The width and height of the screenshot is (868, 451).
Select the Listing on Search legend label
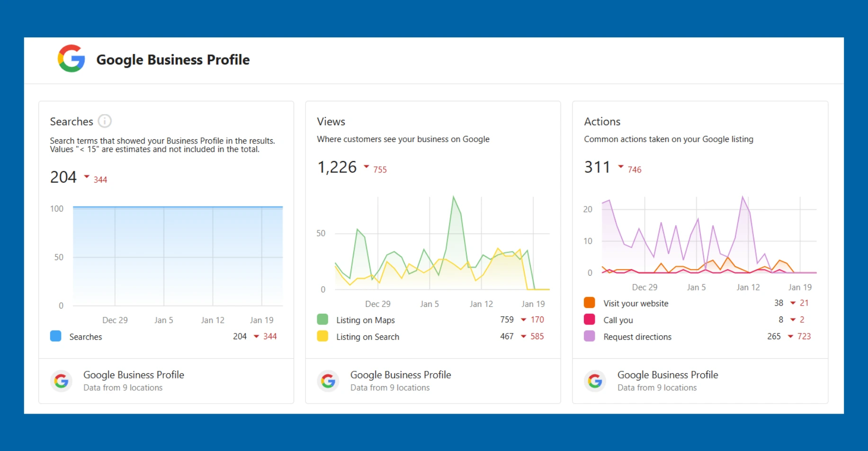pos(368,337)
